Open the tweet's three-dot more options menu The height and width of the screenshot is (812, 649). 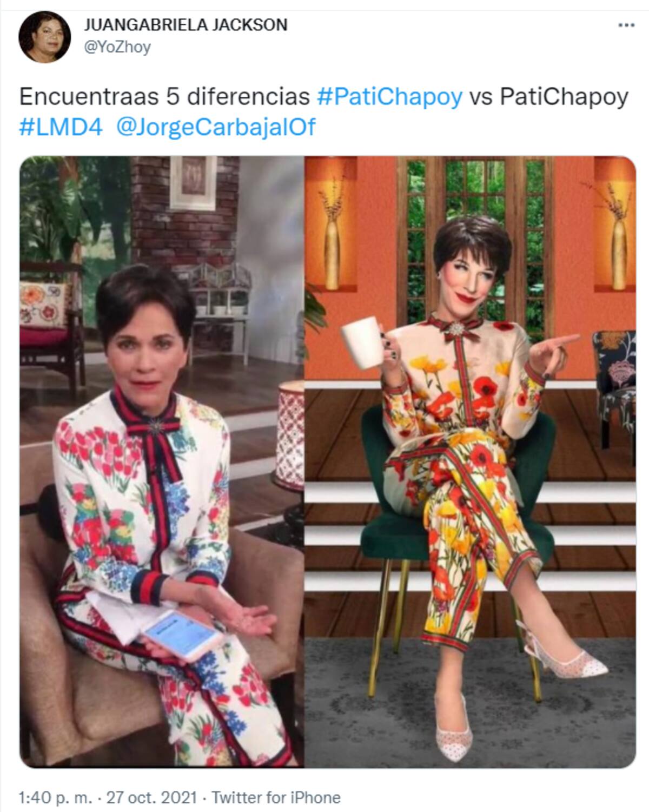[x=626, y=25]
